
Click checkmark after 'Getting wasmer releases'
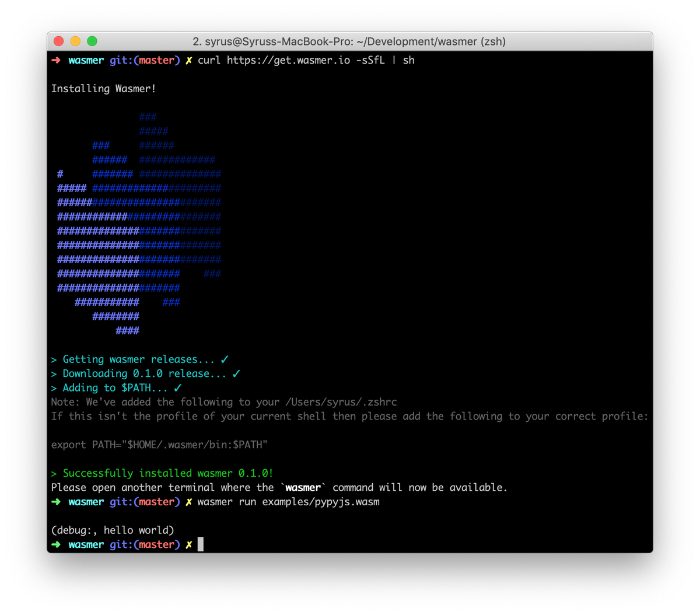coord(225,359)
